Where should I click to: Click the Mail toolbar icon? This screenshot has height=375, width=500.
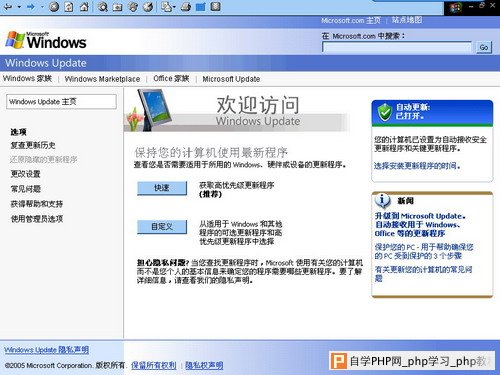166,7
